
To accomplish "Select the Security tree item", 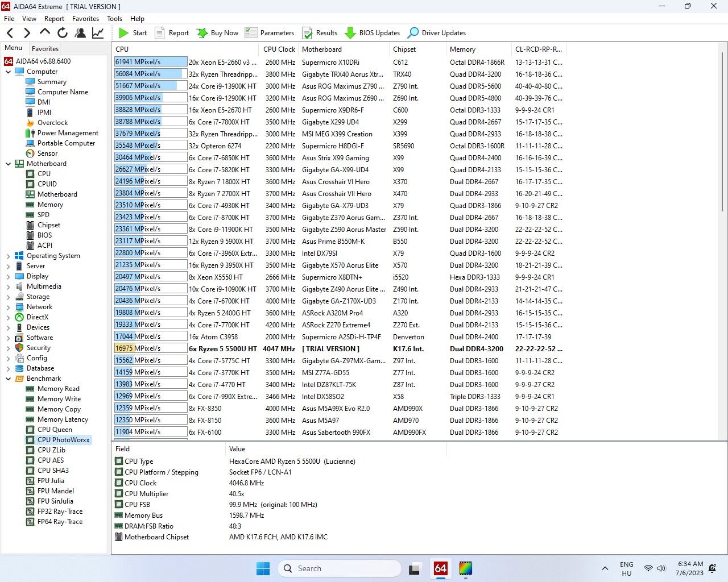I will coord(38,348).
